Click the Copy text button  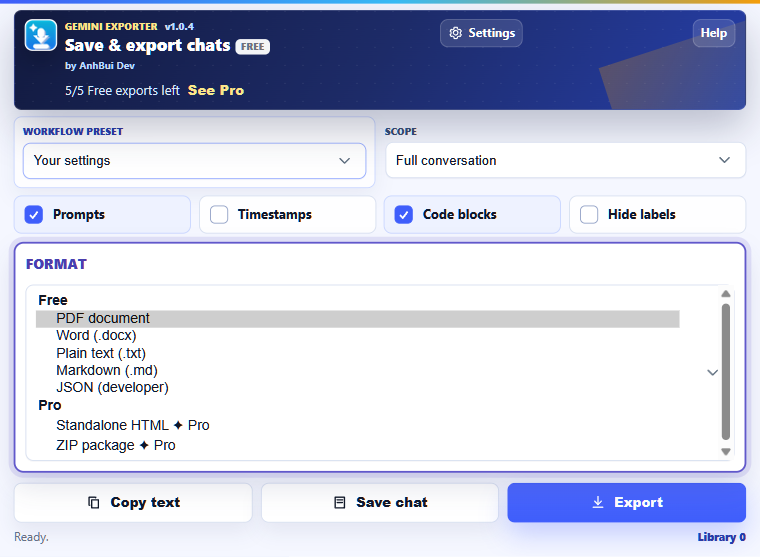[133, 502]
